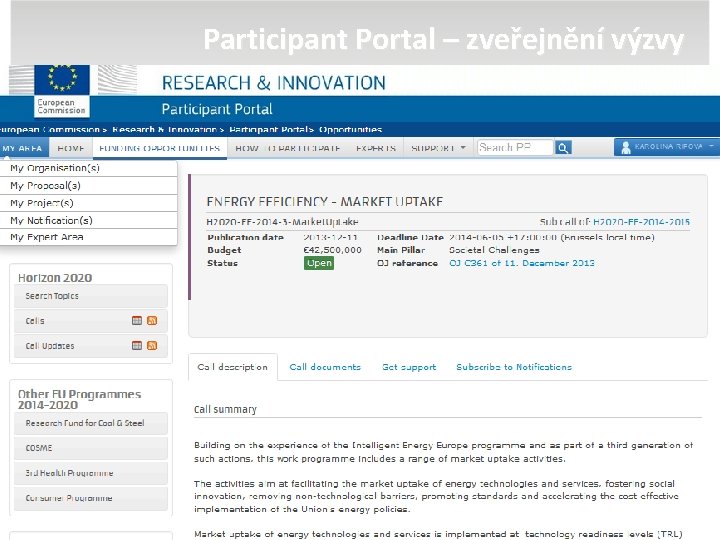Click the Search PP input field

tap(515, 147)
